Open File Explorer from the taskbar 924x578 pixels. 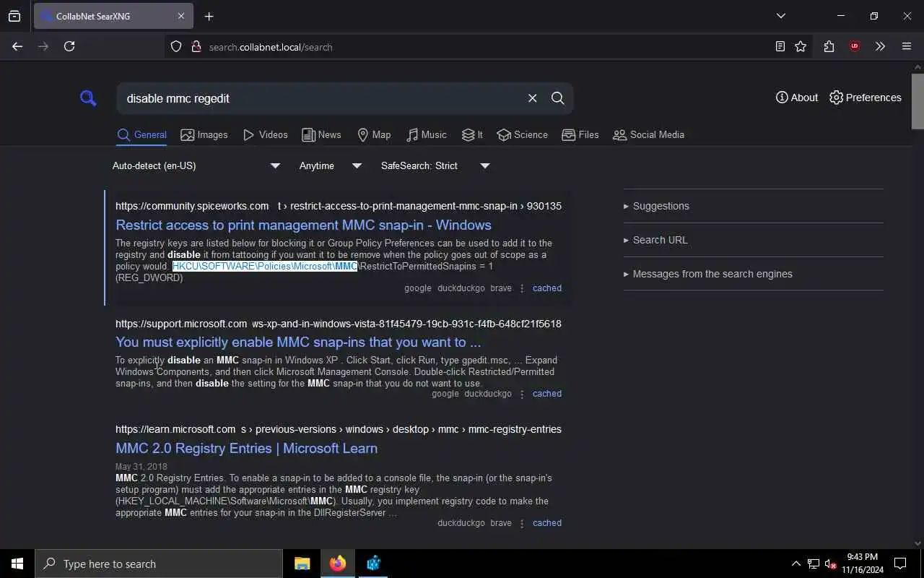[302, 564]
